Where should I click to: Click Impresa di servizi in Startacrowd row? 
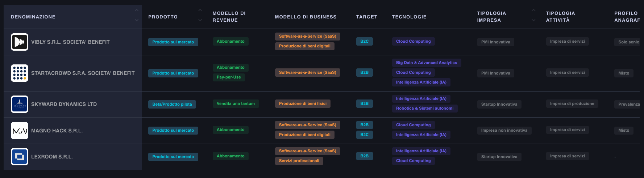(568, 72)
